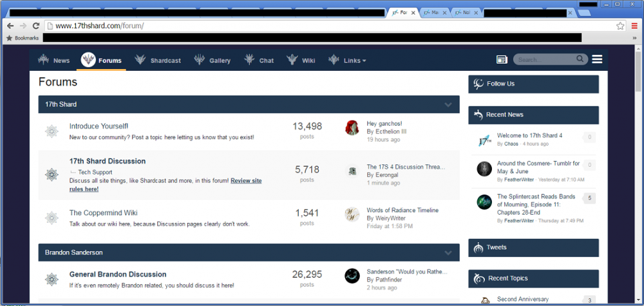
Task: Open the General Brandon Discussion forum
Action: (118, 274)
